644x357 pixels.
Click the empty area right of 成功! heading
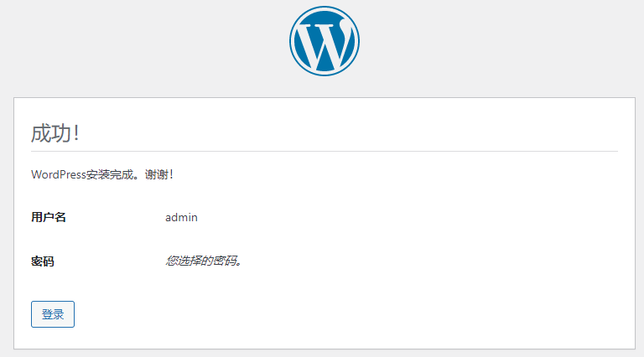[335, 133]
